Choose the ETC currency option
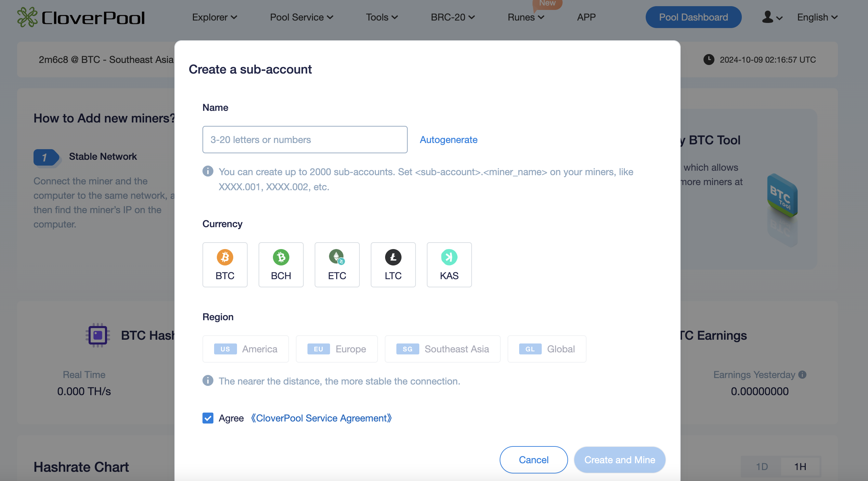 337,264
